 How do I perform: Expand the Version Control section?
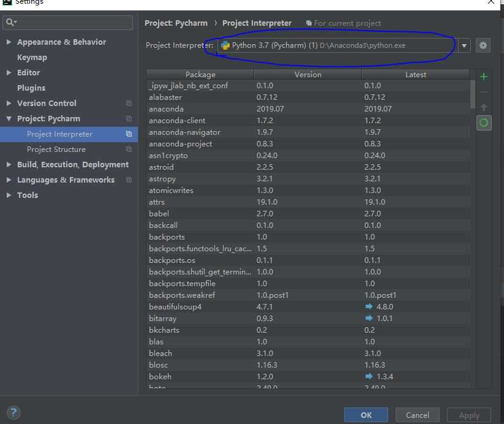pos(9,104)
